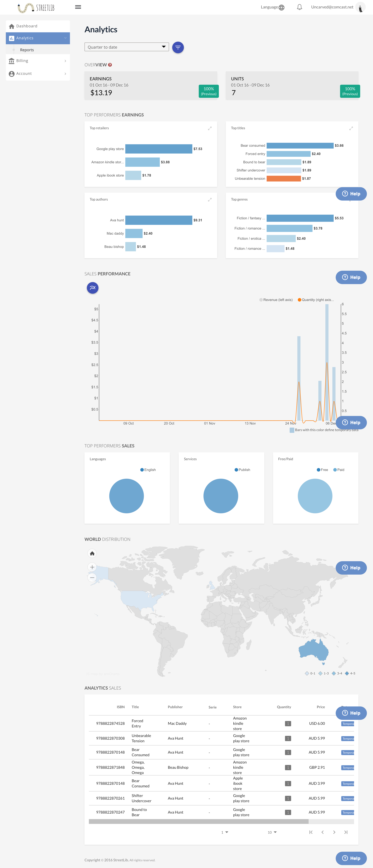Click the Overview red question mark icon

tap(110, 65)
